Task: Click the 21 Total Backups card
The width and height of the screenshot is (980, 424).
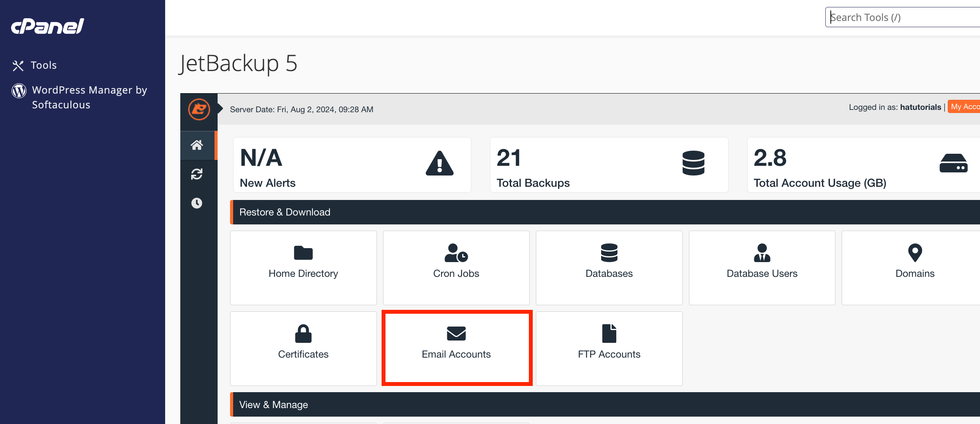Action: [x=609, y=165]
